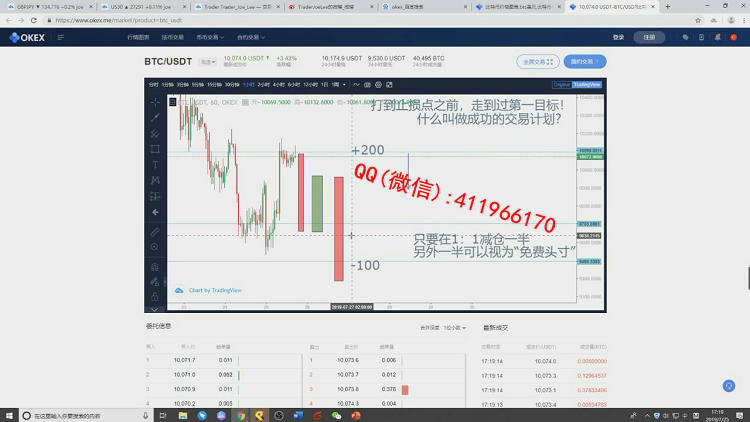Select the forecast/position measuring tool
This screenshot has width=750, height=422.
click(x=155, y=196)
